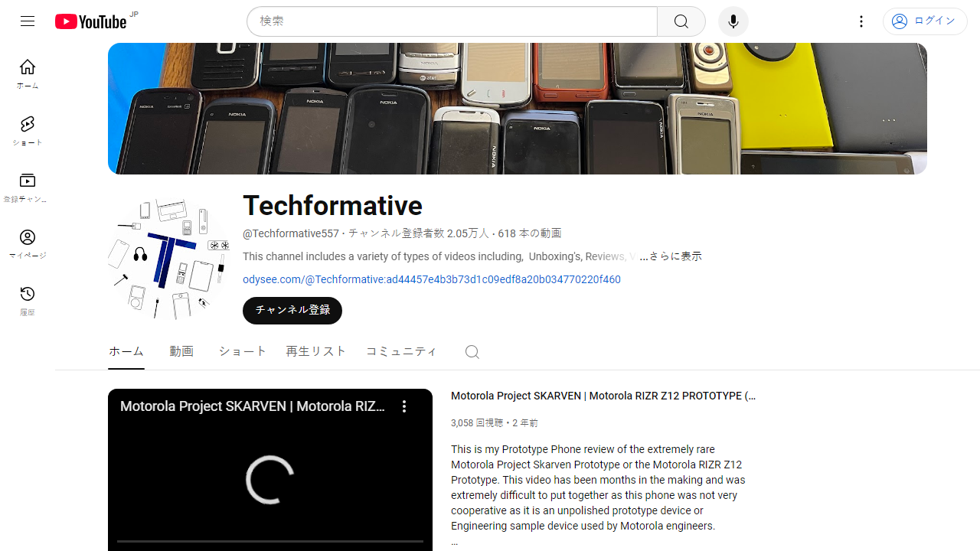Click the Techformative channel avatar
This screenshot has width=980, height=551.
coord(169,258)
